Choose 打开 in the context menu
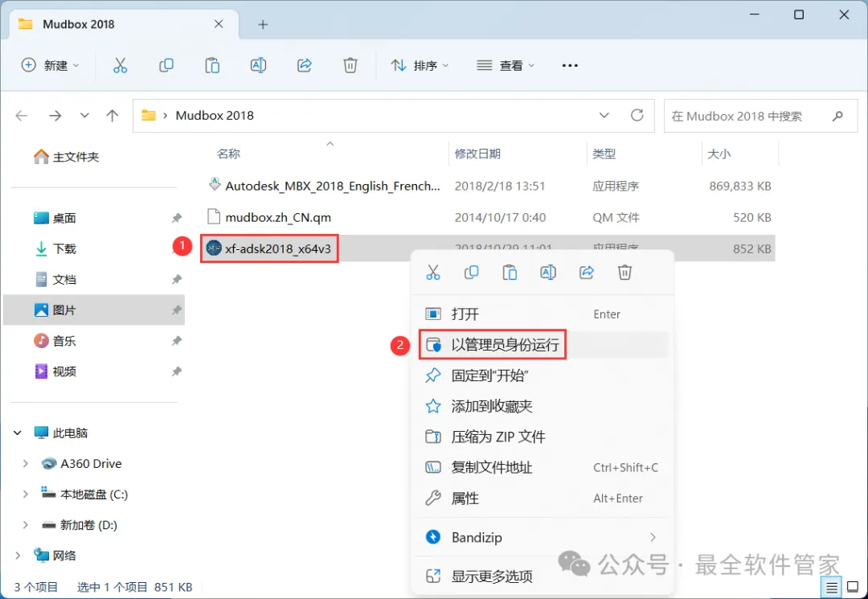 [542, 314]
